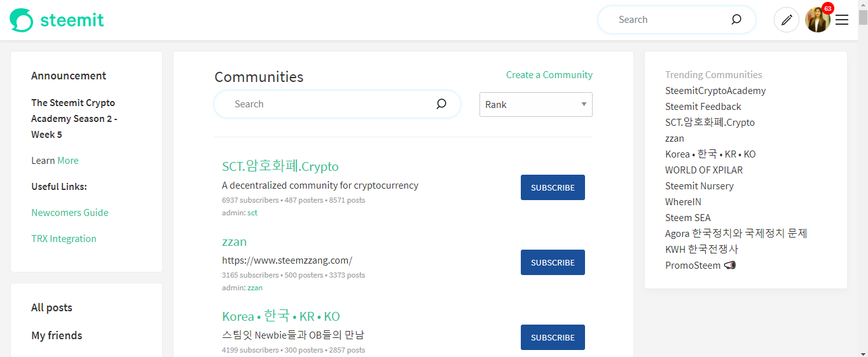
Task: Open Agora 한국정치와 국제정치 문제 community
Action: click(736, 234)
